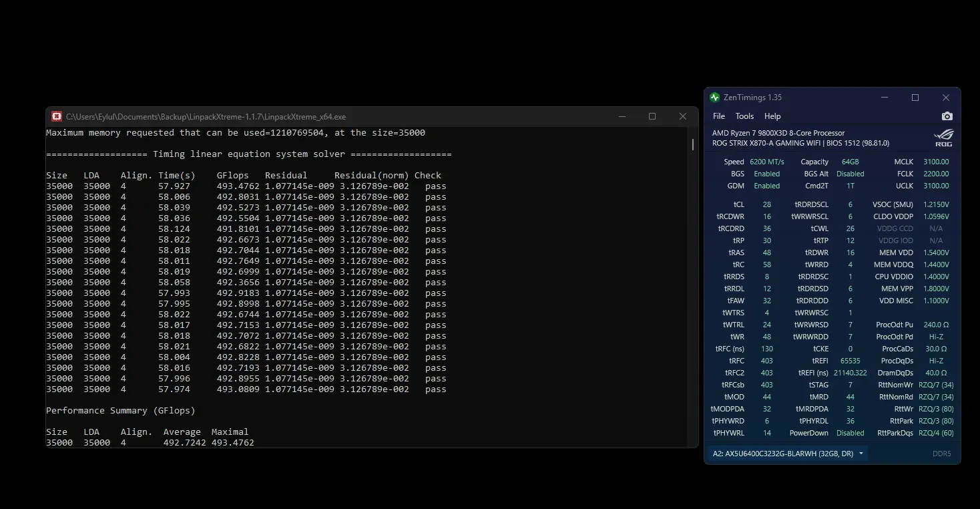Viewport: 980px width, 509px height.
Task: Click the PowerDown value Disabled
Action: tap(850, 433)
